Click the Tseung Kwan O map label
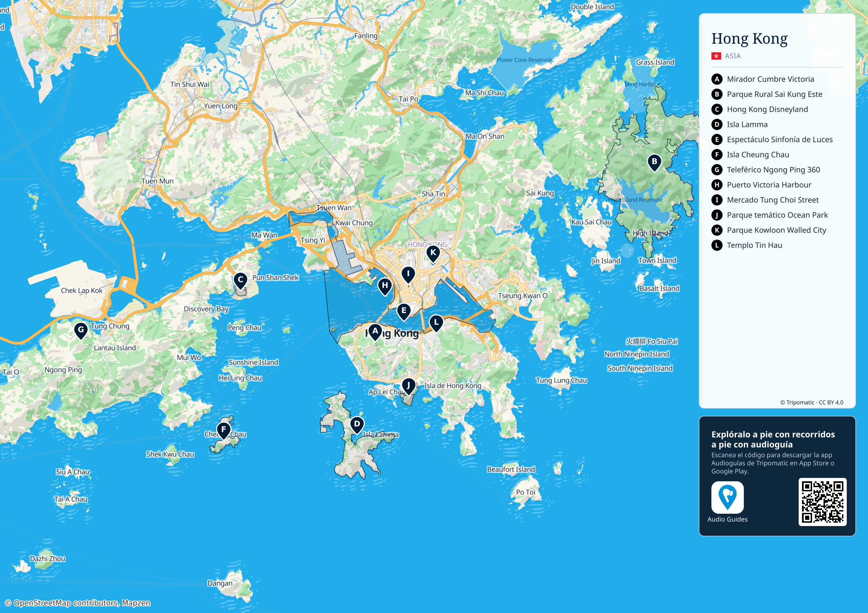 pos(522,296)
